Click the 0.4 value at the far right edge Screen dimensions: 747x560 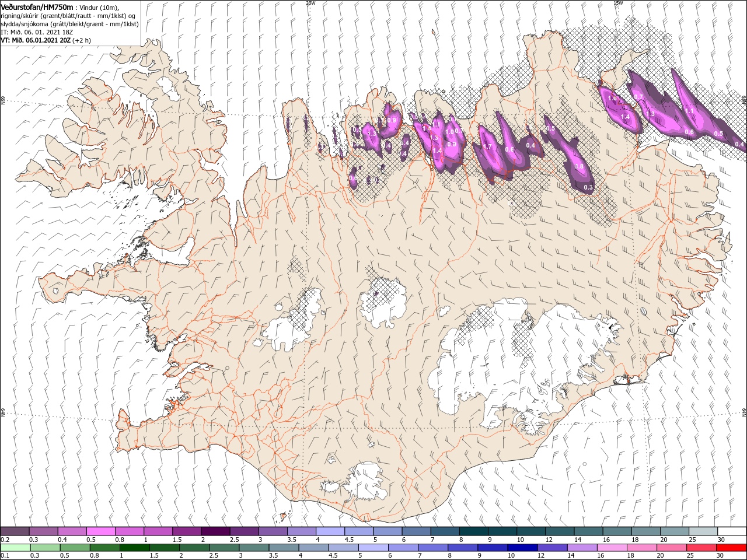739,145
